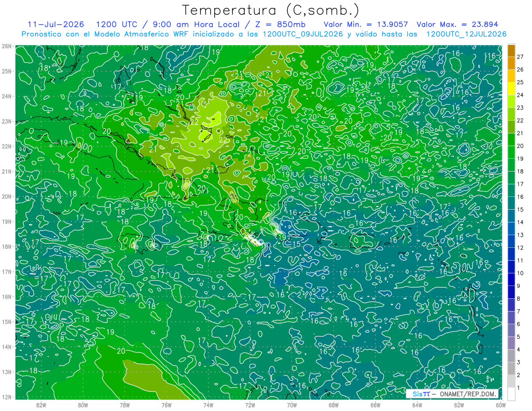
Task: Click the '19N' latitude axis label
Action: pyautogui.click(x=6, y=221)
